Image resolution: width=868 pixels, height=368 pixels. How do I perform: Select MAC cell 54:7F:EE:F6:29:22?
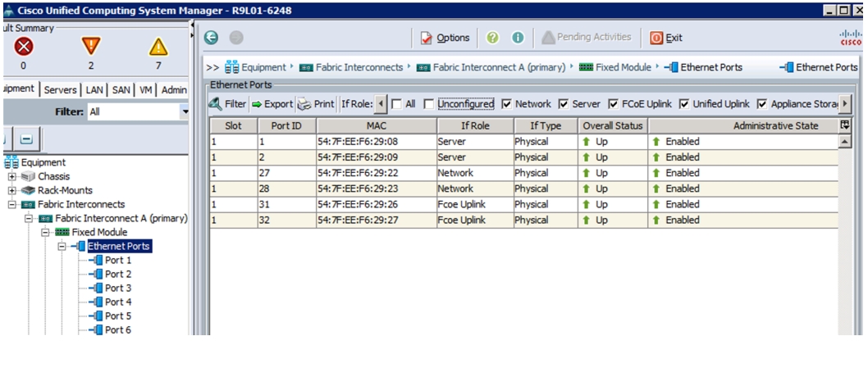pos(377,173)
